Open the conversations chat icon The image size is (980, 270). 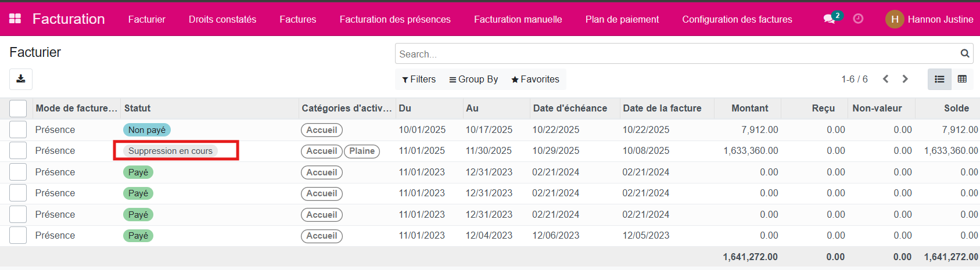pos(830,19)
